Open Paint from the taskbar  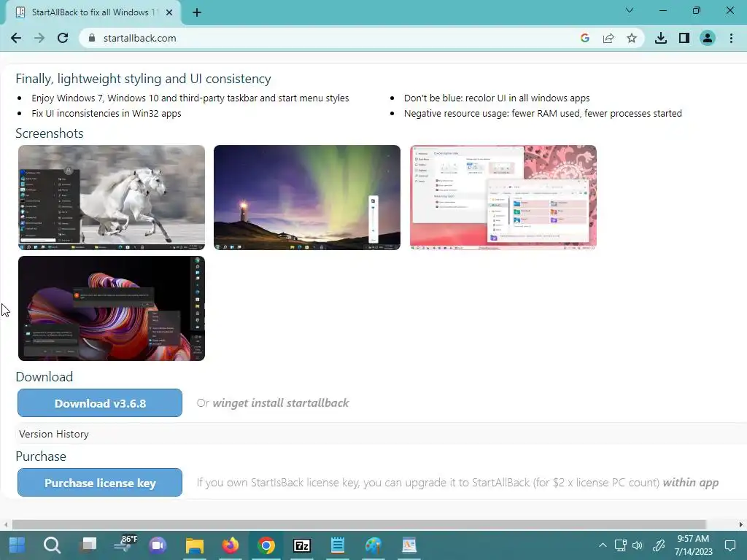373,545
